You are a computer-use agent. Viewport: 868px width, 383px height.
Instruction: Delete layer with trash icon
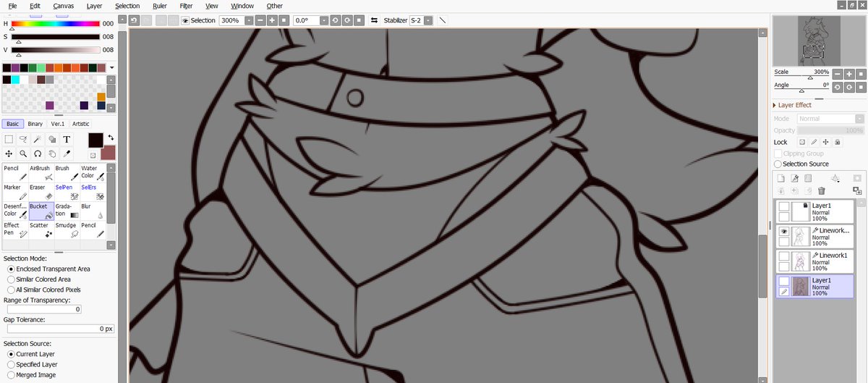click(x=822, y=190)
